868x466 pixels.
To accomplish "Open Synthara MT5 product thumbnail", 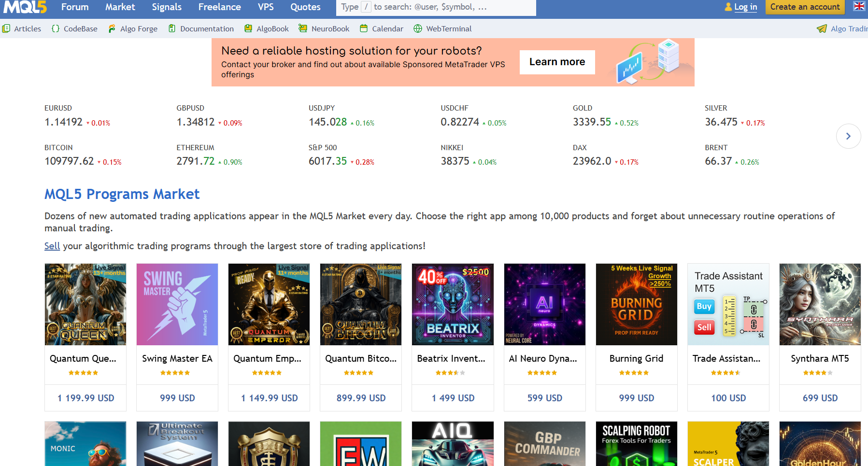I will click(x=820, y=304).
